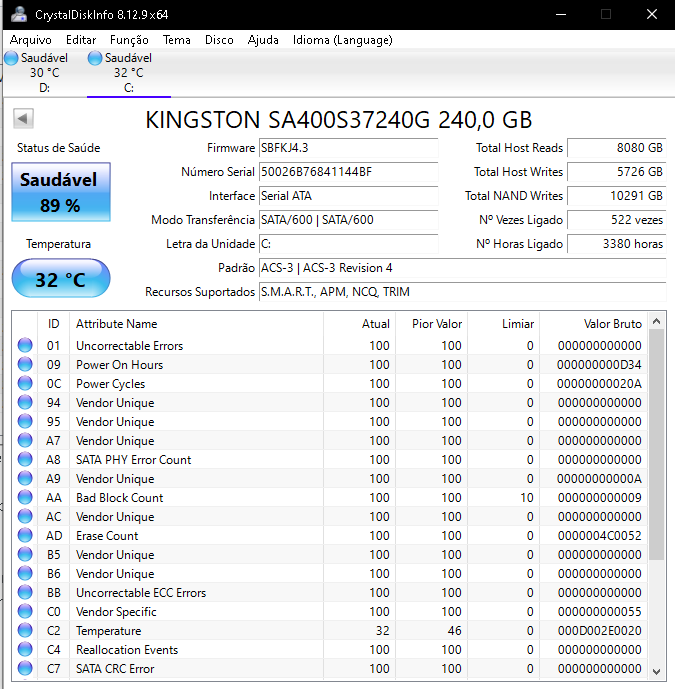Click the disk title KINGSTON SA400S37240G 240,0 GB
This screenshot has width=675, height=689.
pos(338,120)
